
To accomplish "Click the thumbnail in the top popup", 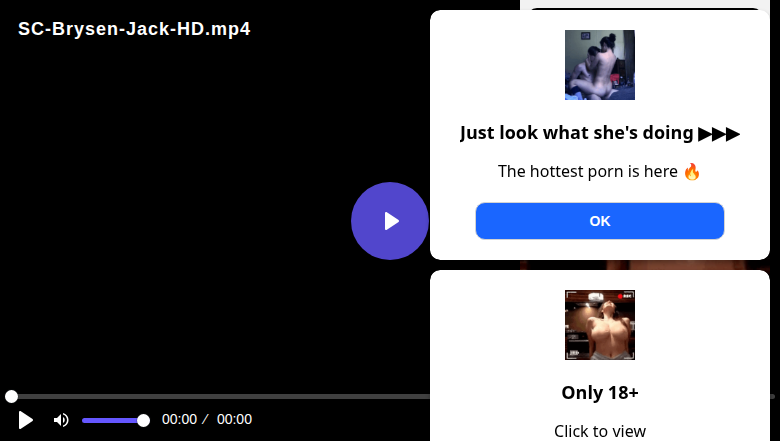I will 600,65.
